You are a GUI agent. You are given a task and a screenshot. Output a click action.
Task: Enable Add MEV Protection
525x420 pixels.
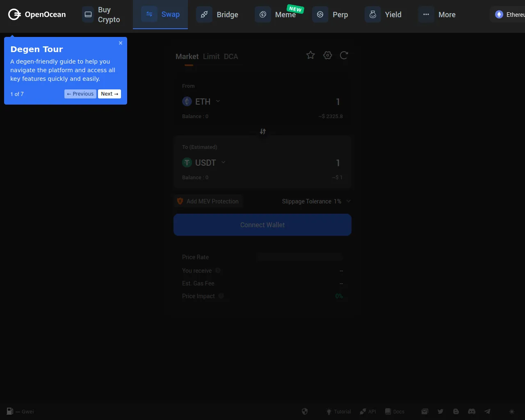point(208,201)
